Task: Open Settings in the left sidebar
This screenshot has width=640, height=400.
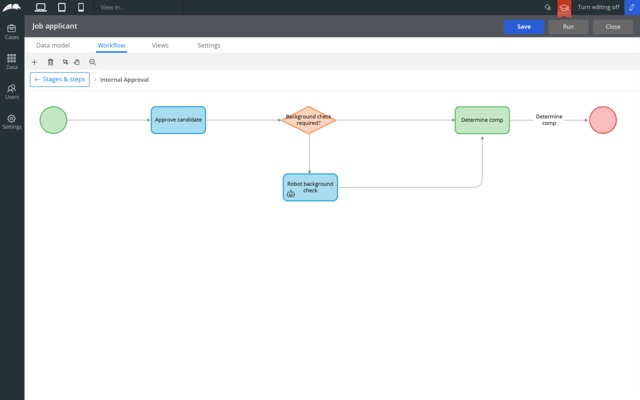Action: (x=12, y=121)
